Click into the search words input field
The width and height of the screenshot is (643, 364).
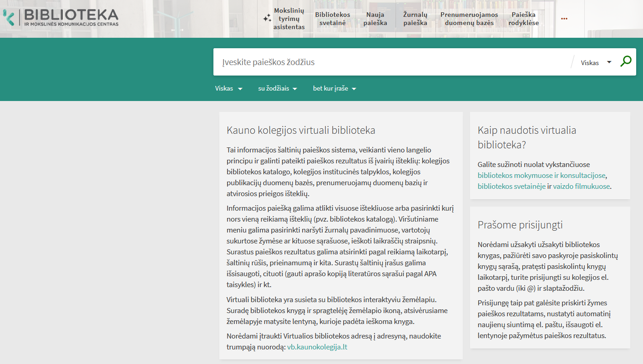point(391,62)
